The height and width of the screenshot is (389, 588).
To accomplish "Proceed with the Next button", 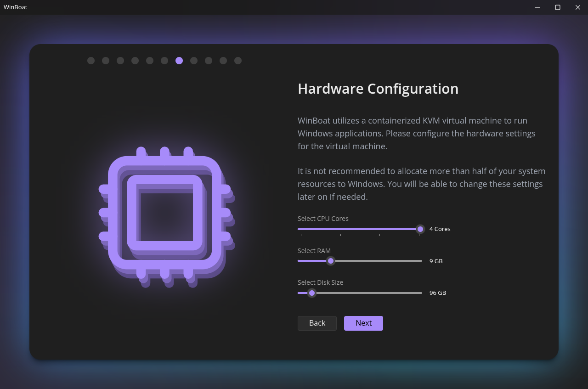I will tap(363, 323).
